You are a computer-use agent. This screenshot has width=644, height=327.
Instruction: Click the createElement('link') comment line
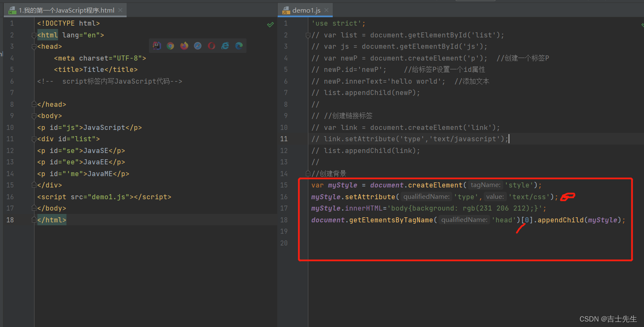pyautogui.click(x=405, y=128)
